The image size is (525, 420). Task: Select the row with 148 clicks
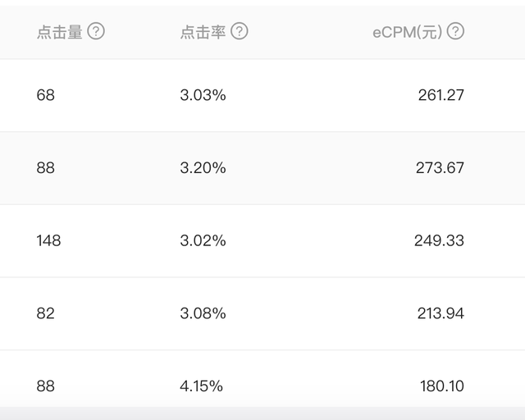point(262,241)
